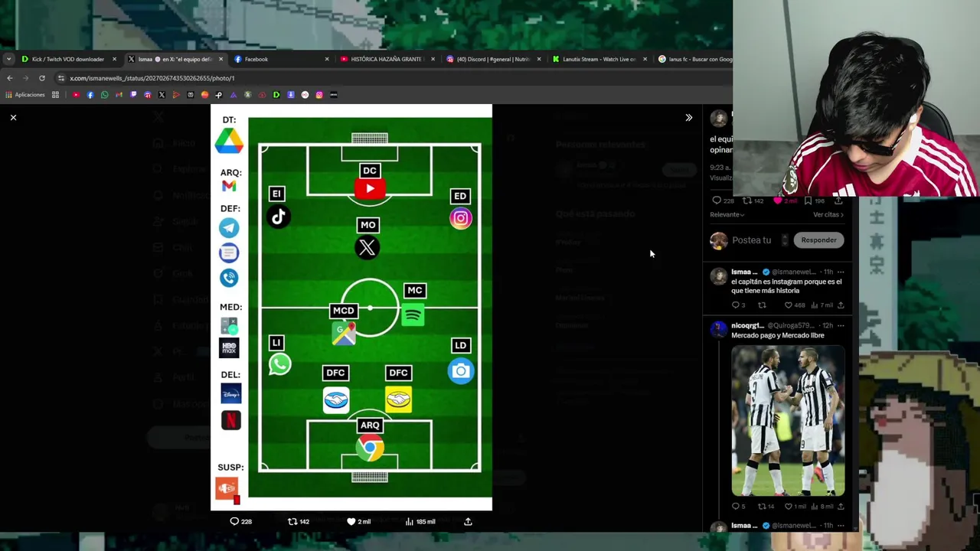Click the replies icon showing 228 in side panel
The image size is (980, 551).
pyautogui.click(x=717, y=201)
